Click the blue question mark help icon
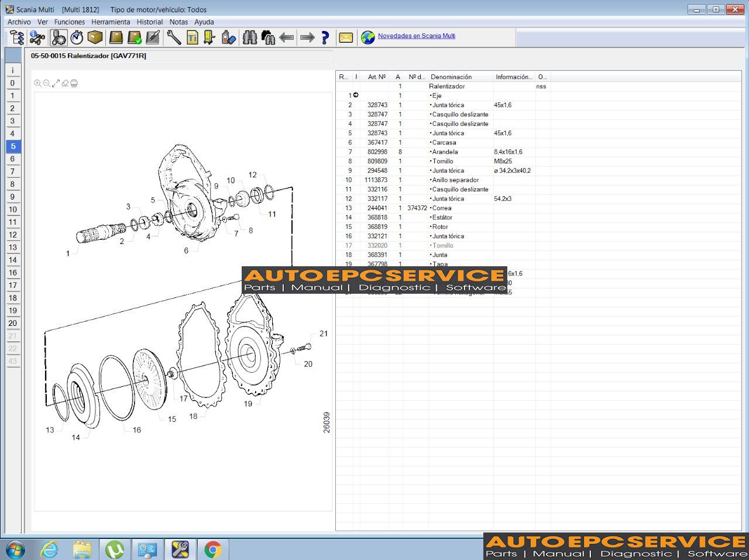749x560 pixels. tap(325, 38)
